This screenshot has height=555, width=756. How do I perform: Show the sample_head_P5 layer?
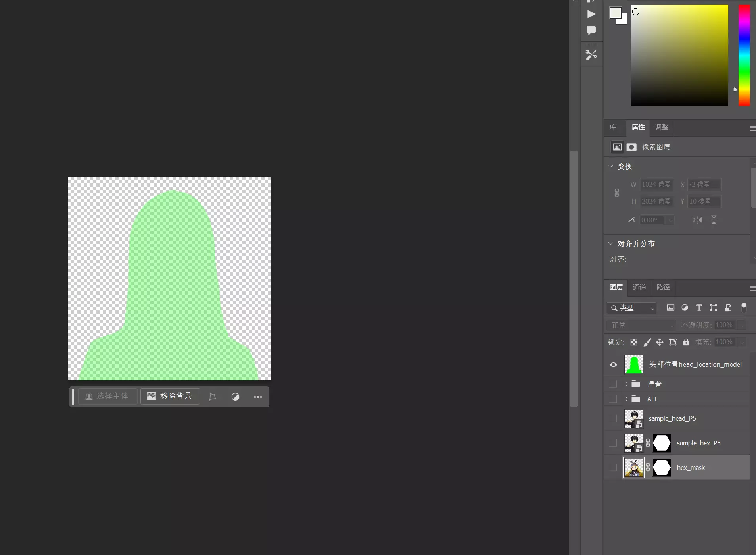tap(613, 418)
